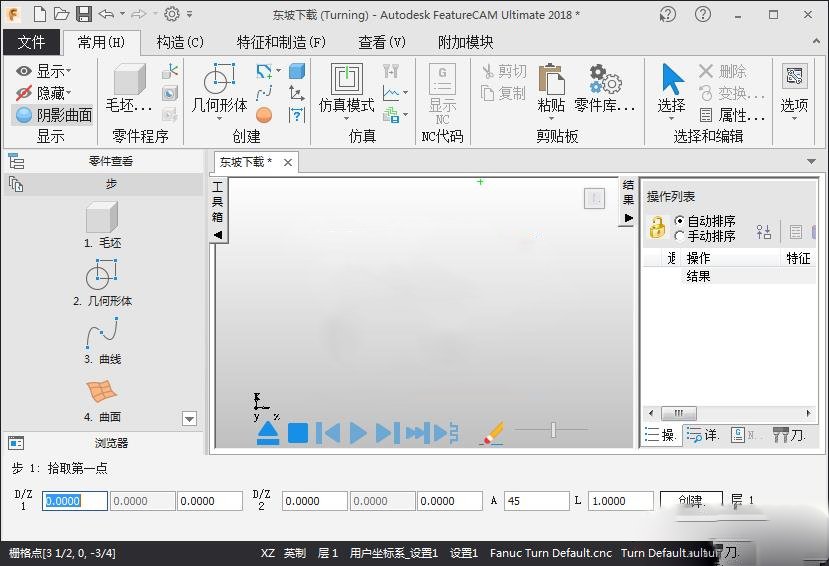Toggle 阴影曲面 shaded surface display
Viewport: 829px width, 566px height.
53,115
